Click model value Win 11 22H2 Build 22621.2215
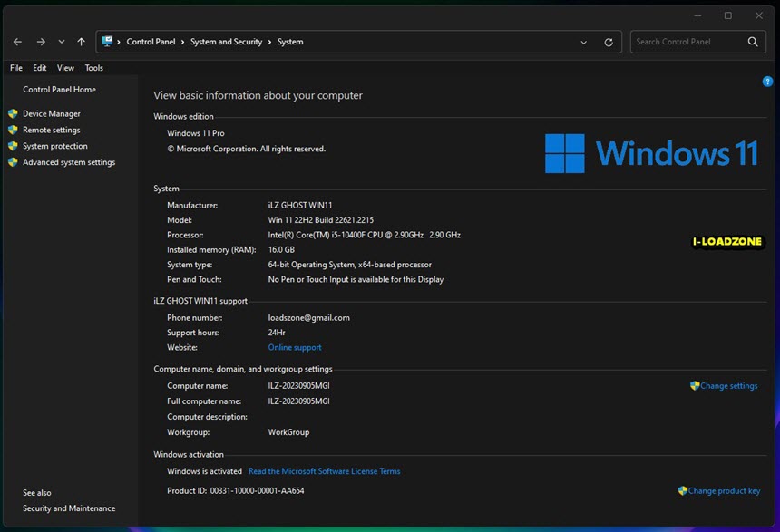Image resolution: width=780 pixels, height=532 pixels. point(321,220)
